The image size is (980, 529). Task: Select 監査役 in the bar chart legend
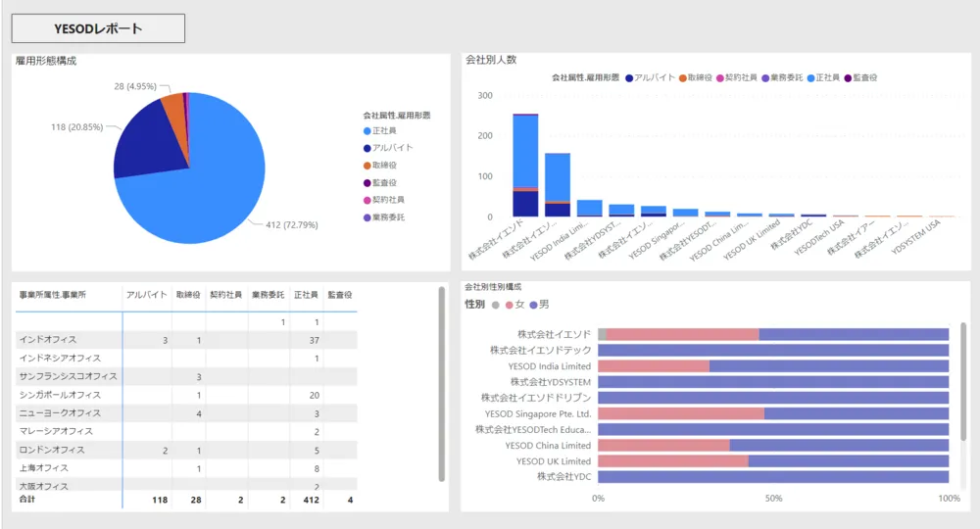[860, 78]
